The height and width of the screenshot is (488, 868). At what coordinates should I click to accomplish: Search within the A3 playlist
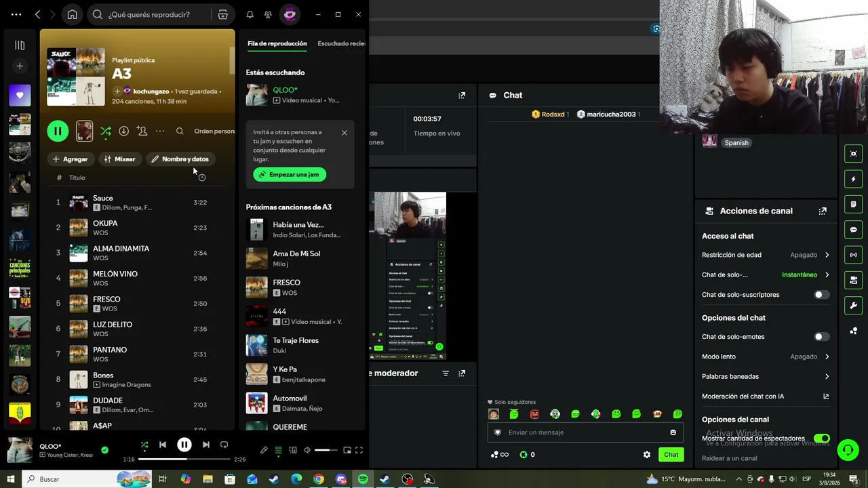pos(180,131)
